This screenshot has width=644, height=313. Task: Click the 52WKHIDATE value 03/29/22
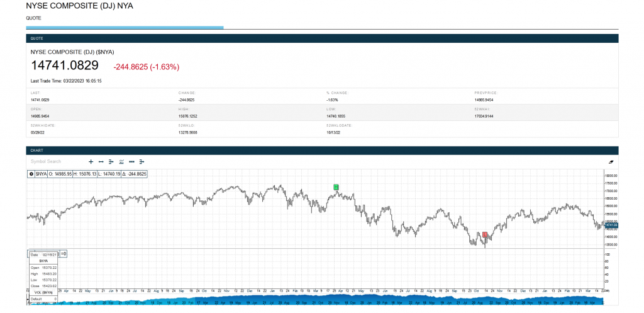tap(36, 132)
